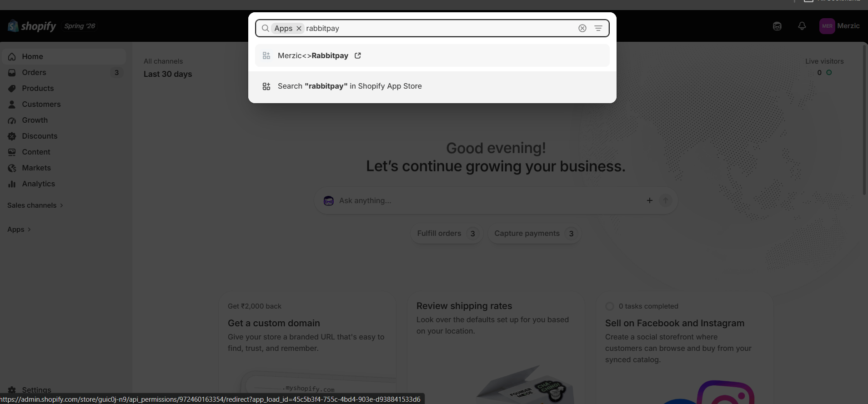Open Products in the sidebar
The image size is (868, 404).
click(x=64, y=88)
